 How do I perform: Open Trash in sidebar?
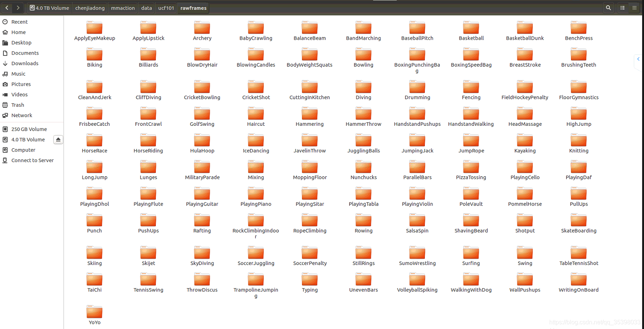click(32, 105)
